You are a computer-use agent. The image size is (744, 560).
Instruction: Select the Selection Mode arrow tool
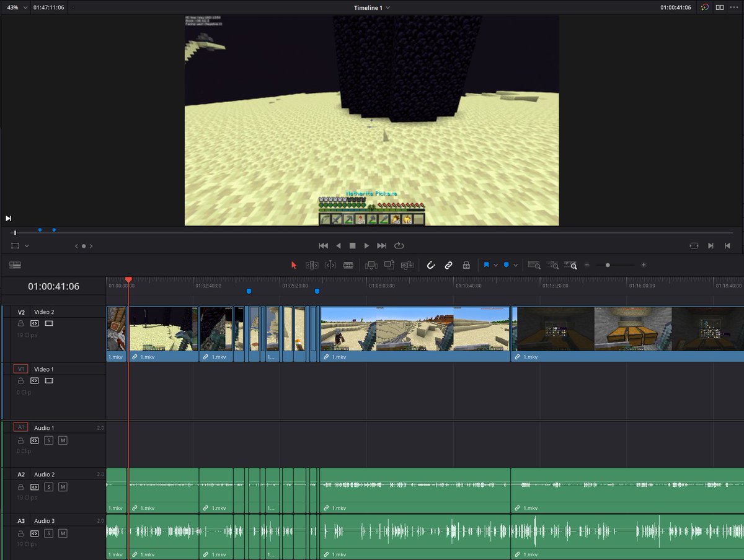point(294,265)
